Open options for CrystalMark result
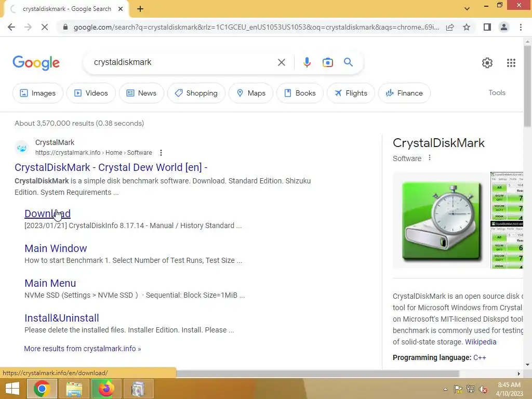This screenshot has height=399, width=532. click(161, 153)
